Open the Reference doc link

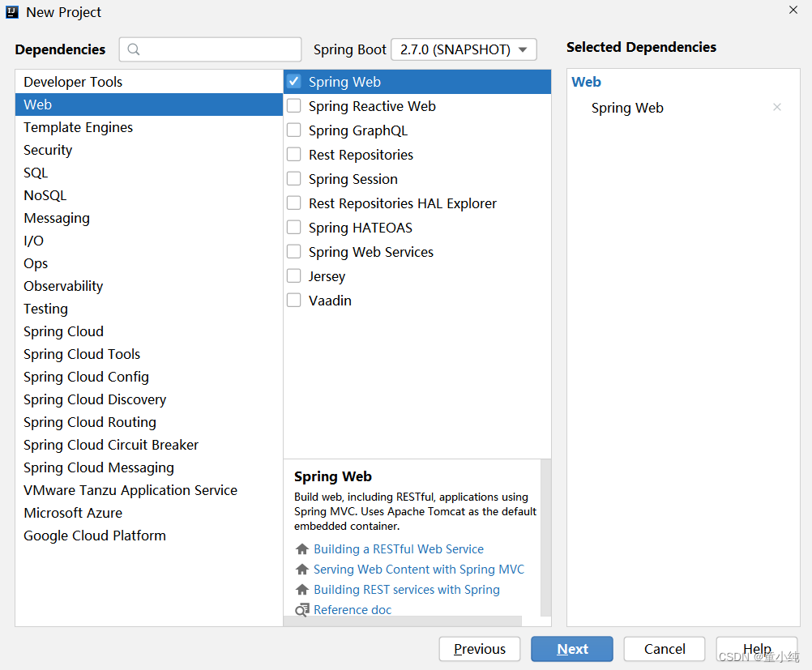pos(353,610)
